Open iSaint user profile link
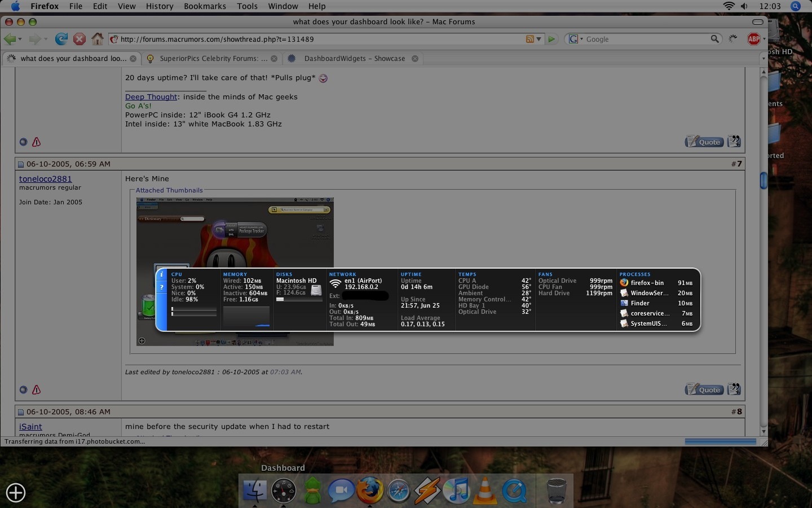This screenshot has width=812, height=508. 30,427
